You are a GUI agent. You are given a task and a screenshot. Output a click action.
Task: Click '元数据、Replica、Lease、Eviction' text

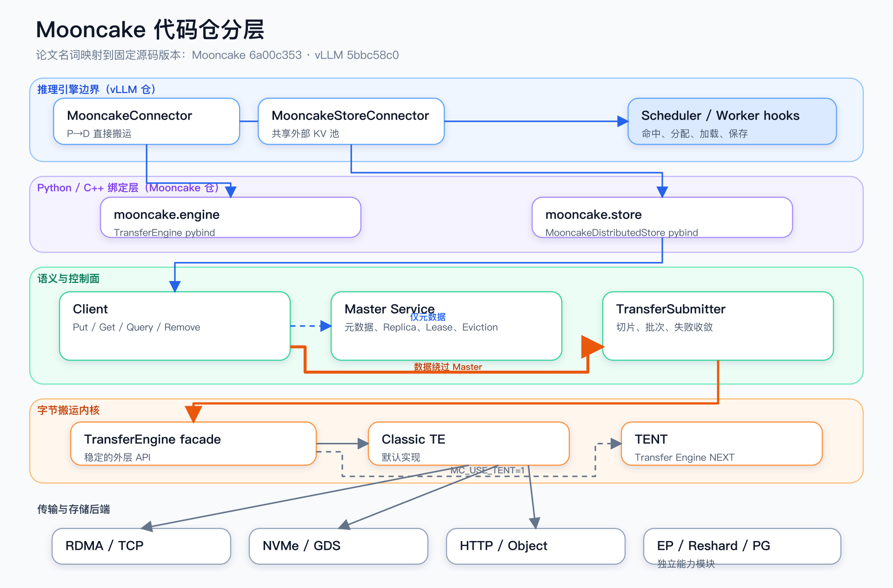pos(421,327)
